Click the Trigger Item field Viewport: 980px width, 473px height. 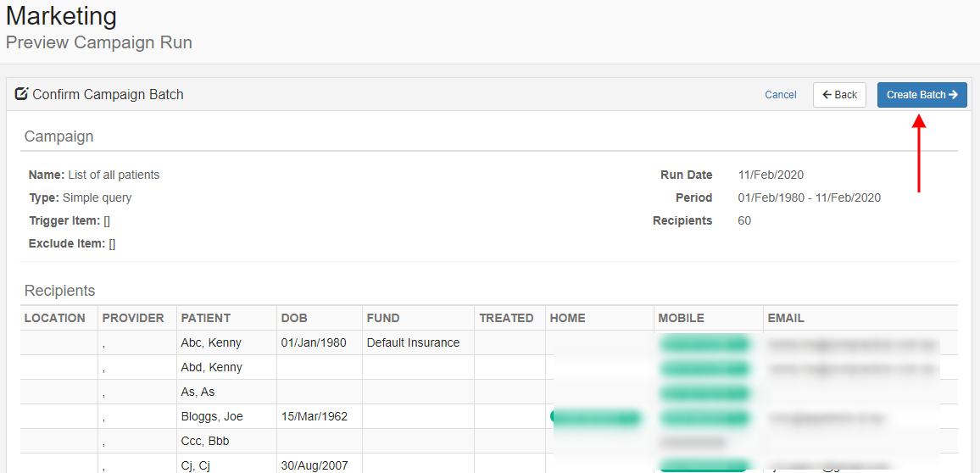click(x=70, y=220)
